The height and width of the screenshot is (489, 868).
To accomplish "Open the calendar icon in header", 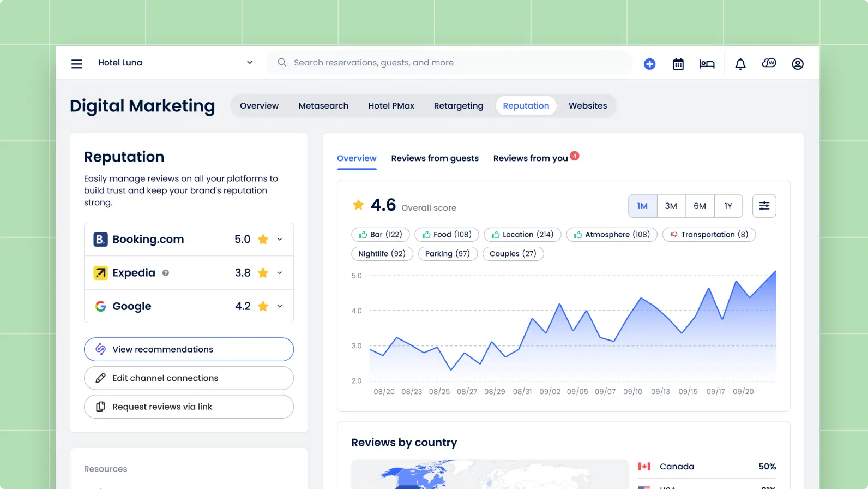I will [x=678, y=64].
